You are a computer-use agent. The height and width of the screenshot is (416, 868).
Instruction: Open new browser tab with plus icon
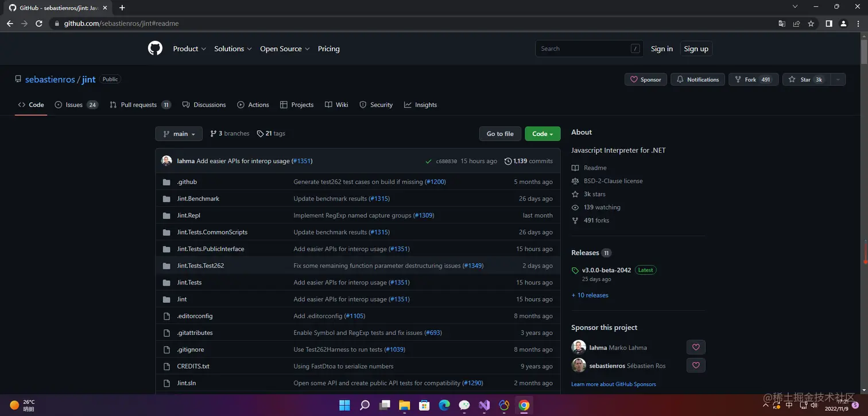(x=122, y=7)
